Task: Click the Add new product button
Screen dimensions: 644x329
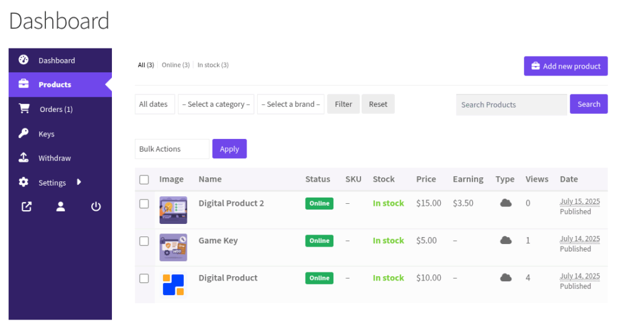Action: coord(565,66)
